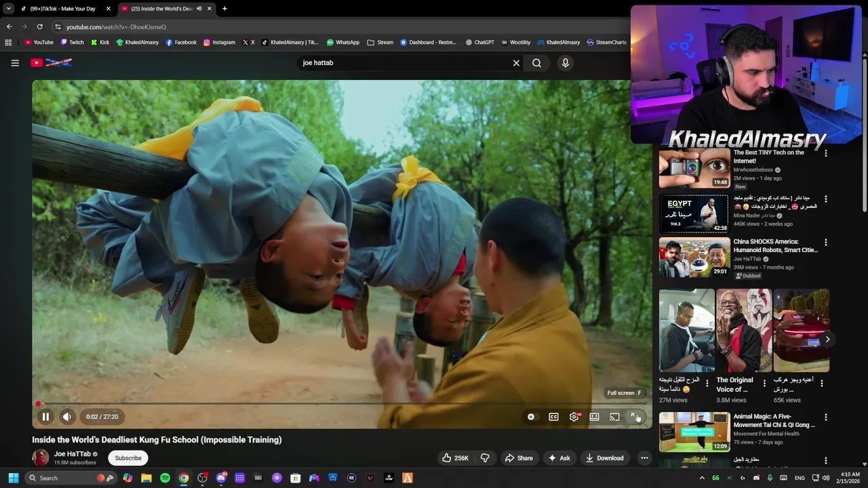Viewport: 868px width, 488px height.
Task: Go to YouTube home via logo
Action: [x=51, y=63]
